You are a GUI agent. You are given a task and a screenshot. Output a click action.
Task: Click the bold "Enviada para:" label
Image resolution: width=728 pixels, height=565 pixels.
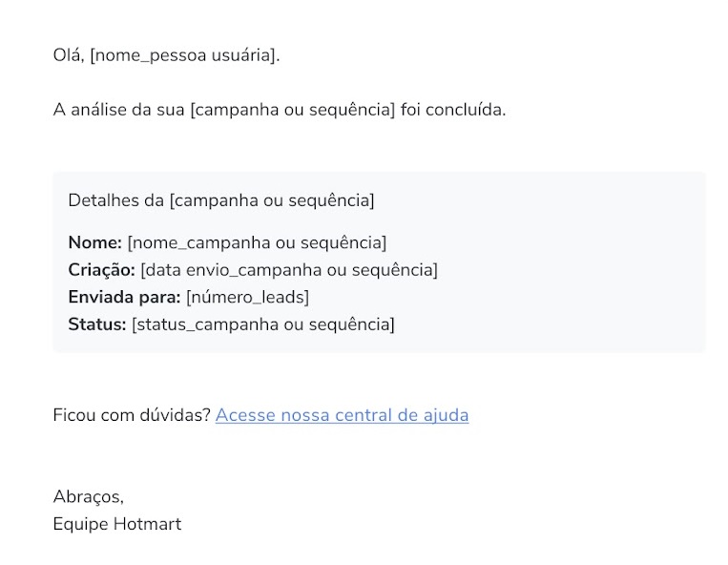pos(124,297)
